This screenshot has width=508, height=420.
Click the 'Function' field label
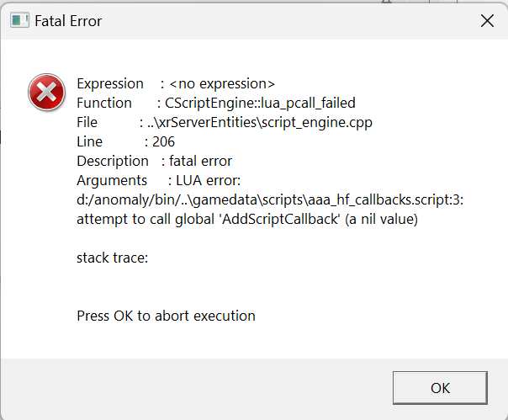pos(104,103)
